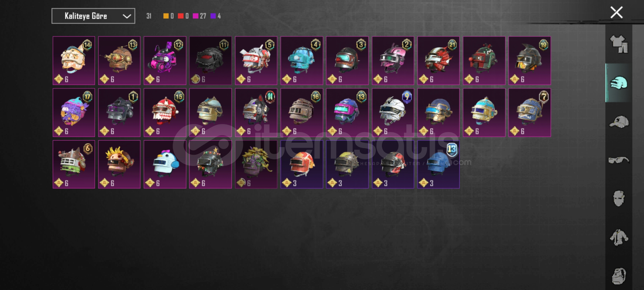Click the pink quality filter showing 27
The height and width of the screenshot is (290, 644).
(x=199, y=16)
